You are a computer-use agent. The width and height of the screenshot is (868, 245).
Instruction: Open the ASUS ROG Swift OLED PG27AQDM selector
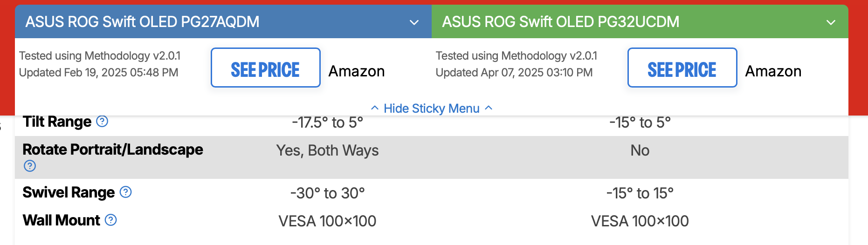point(223,21)
